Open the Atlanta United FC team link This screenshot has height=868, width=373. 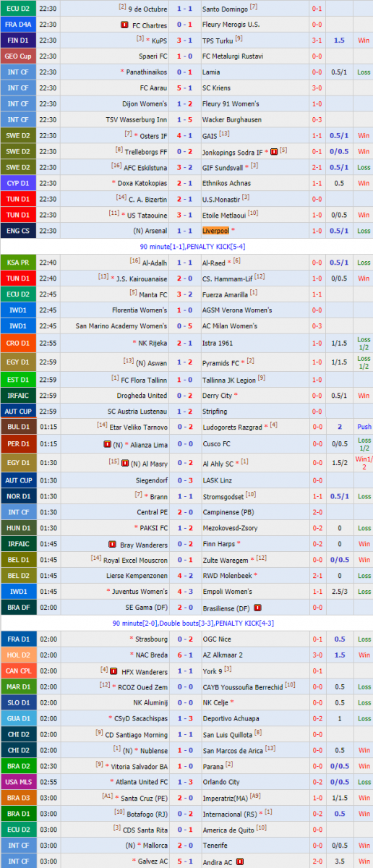[142, 783]
